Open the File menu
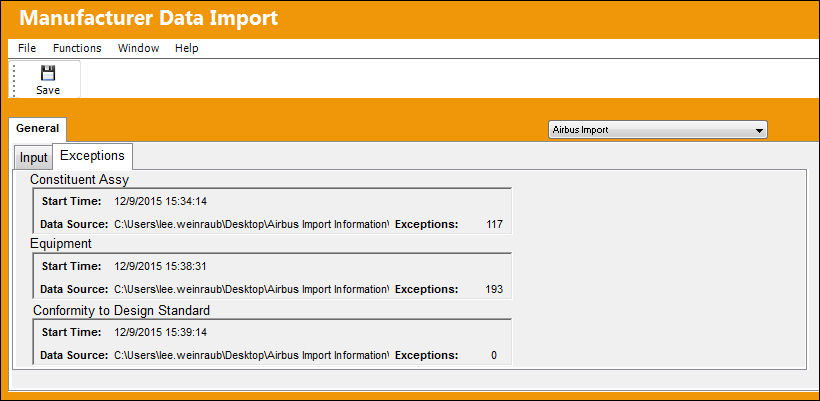 27,48
